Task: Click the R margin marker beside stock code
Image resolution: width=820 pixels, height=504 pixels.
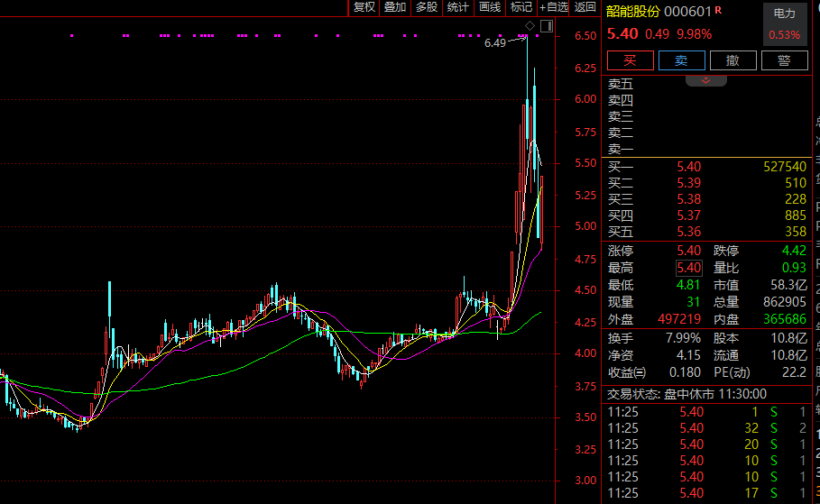Action: pyautogui.click(x=719, y=11)
